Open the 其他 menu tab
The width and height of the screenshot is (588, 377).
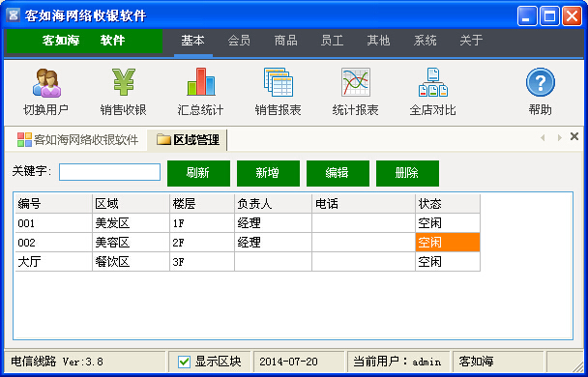378,41
